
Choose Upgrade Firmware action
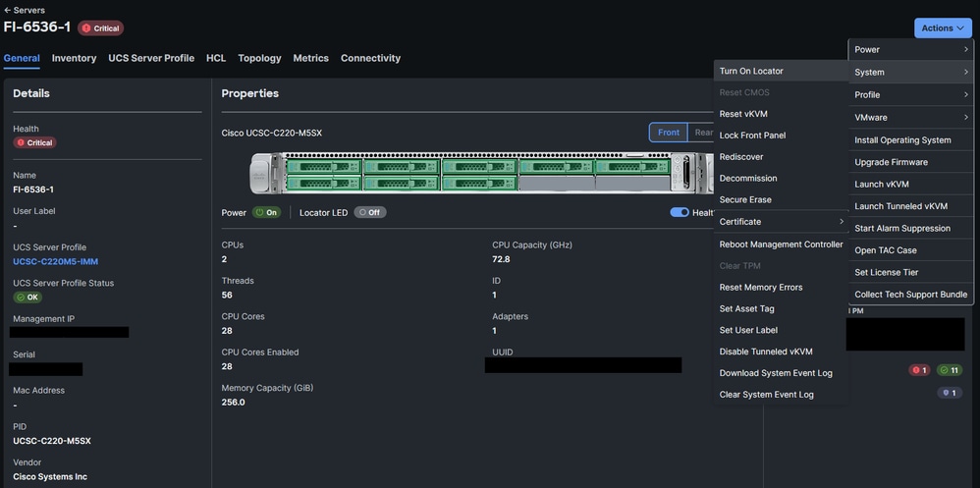coord(910,162)
